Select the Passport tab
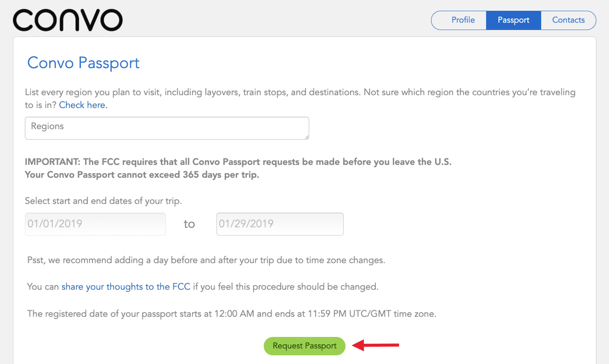The height and width of the screenshot is (364, 609). coord(513,20)
